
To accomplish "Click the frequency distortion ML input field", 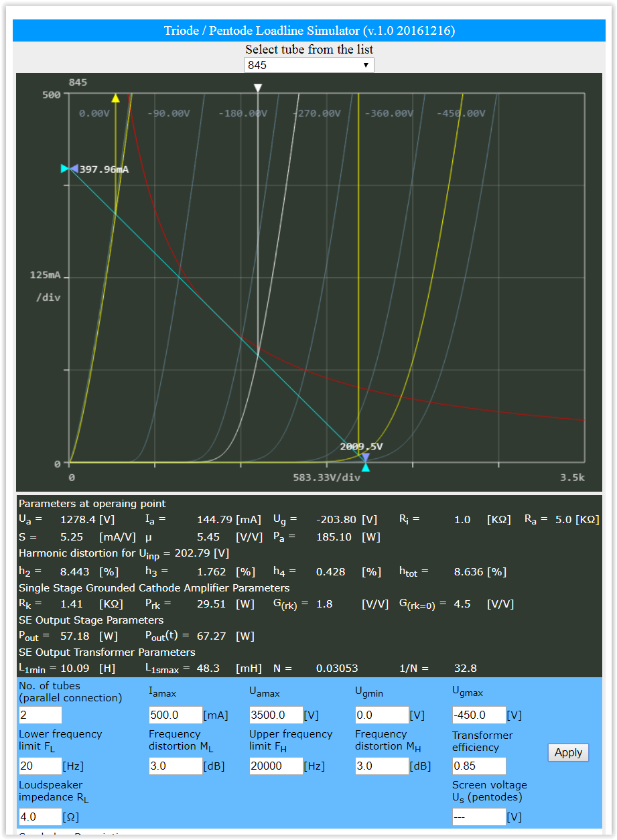I will point(175,766).
